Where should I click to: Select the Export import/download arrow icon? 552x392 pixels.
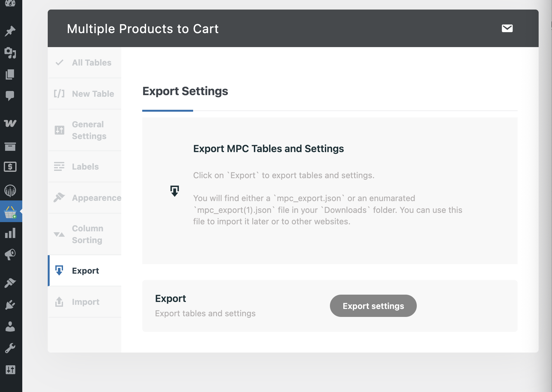[59, 270]
